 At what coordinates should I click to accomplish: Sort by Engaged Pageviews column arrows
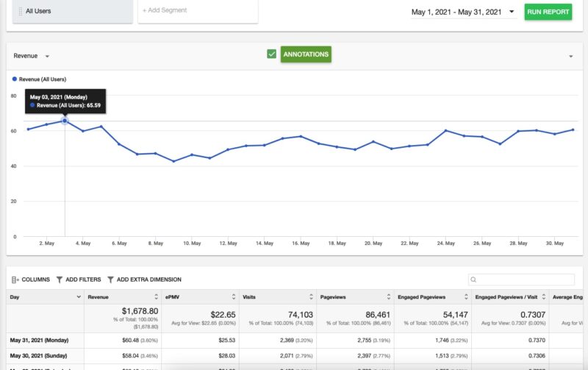click(466, 297)
